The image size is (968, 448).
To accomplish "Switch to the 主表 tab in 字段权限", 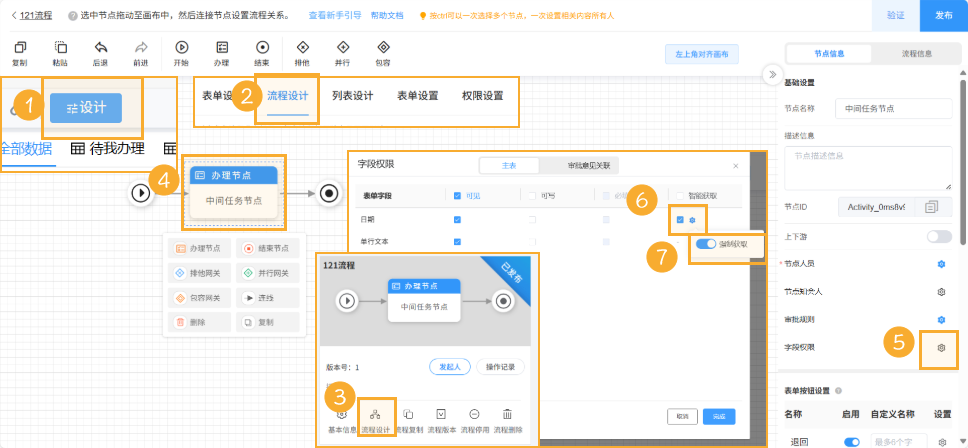I will coord(509,165).
